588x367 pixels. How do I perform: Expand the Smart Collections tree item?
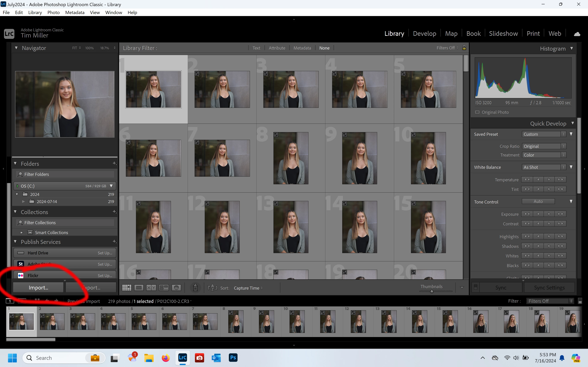point(22,233)
